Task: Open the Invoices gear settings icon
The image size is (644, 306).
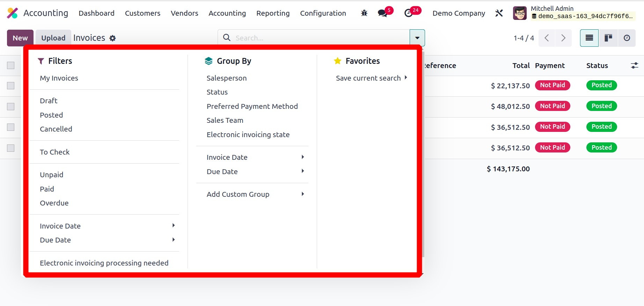Action: click(x=112, y=38)
